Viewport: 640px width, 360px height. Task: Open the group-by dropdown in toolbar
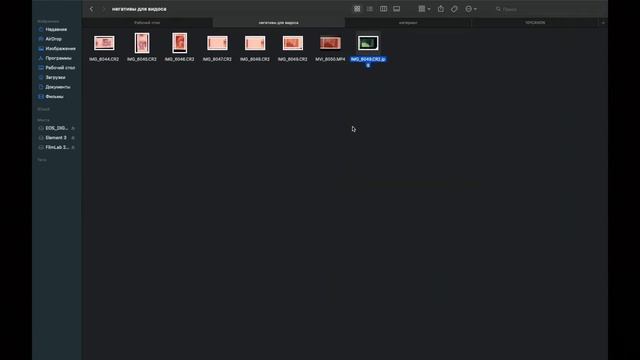point(424,9)
